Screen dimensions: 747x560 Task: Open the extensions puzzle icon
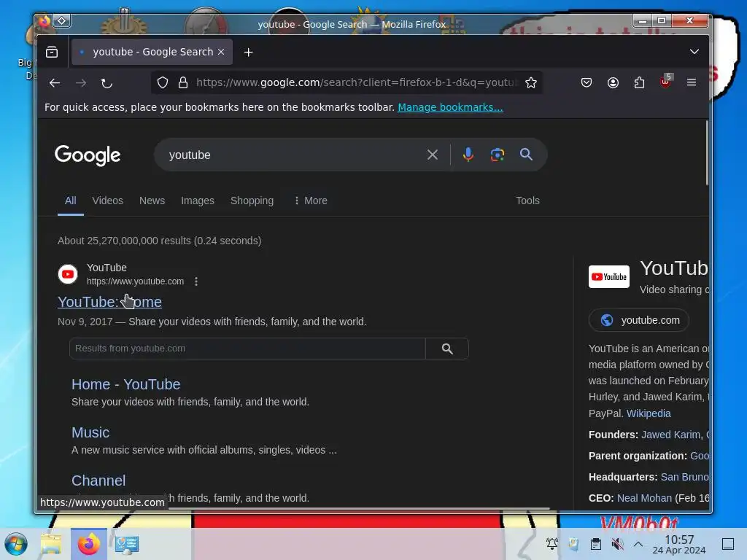coord(639,83)
